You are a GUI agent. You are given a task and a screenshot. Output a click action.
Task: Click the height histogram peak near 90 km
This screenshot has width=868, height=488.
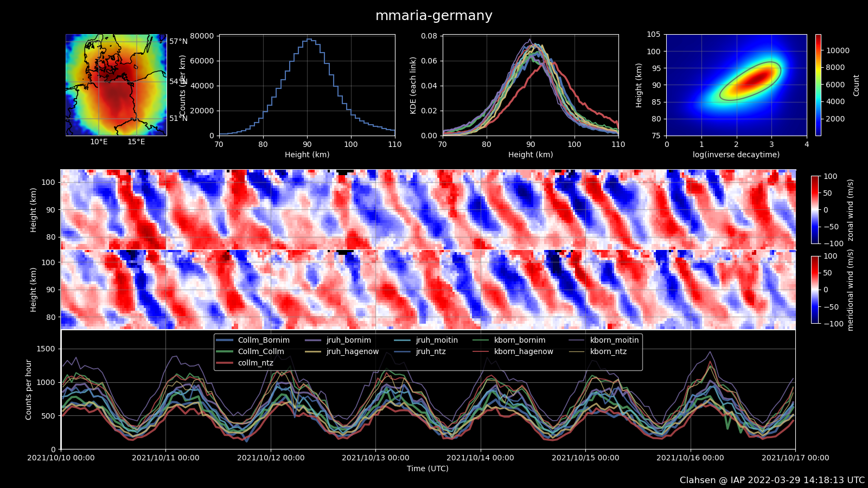click(x=309, y=40)
